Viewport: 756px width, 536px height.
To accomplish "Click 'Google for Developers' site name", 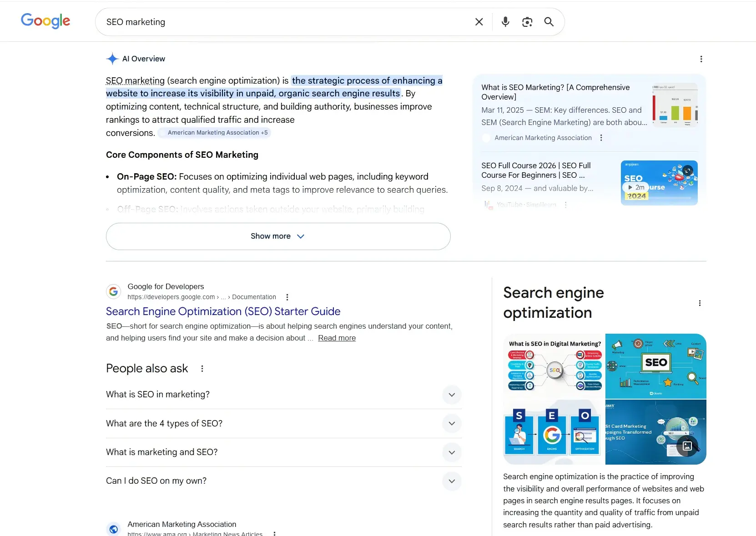I will 166,287.
